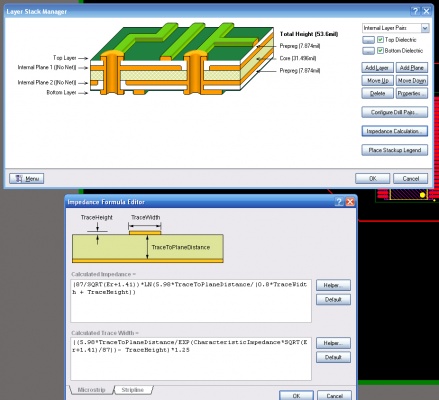
Task: Click the microstrip cross-section diagram
Action: pyautogui.click(x=148, y=247)
